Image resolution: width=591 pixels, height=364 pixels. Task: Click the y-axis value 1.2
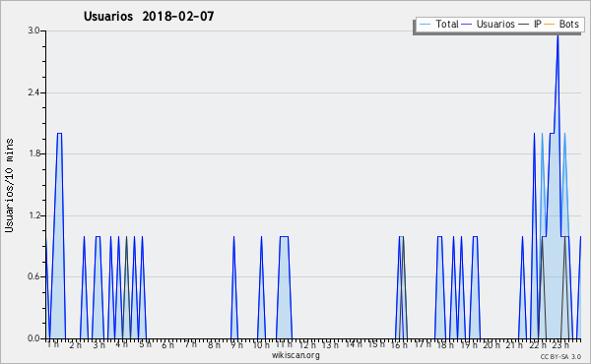(34, 215)
